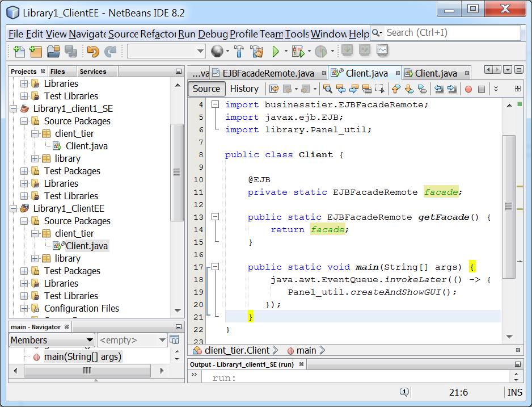Stop macro recording with square icon
Viewport: 532px width, 407px height.
[481, 89]
